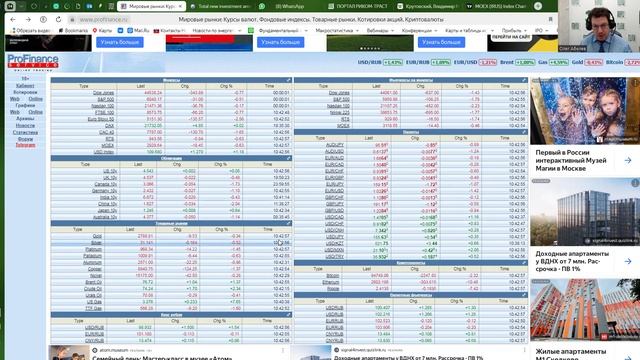Expand the Прибыль bookmark folder

tap(514, 31)
